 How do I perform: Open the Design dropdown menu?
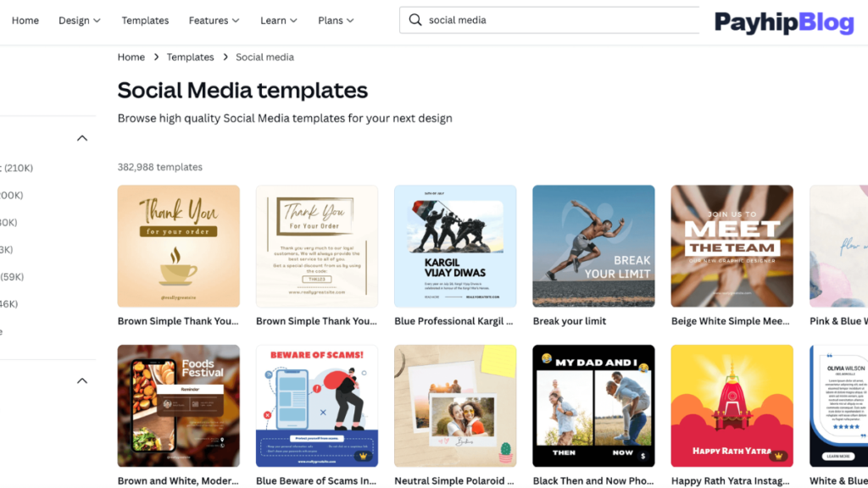(x=80, y=20)
